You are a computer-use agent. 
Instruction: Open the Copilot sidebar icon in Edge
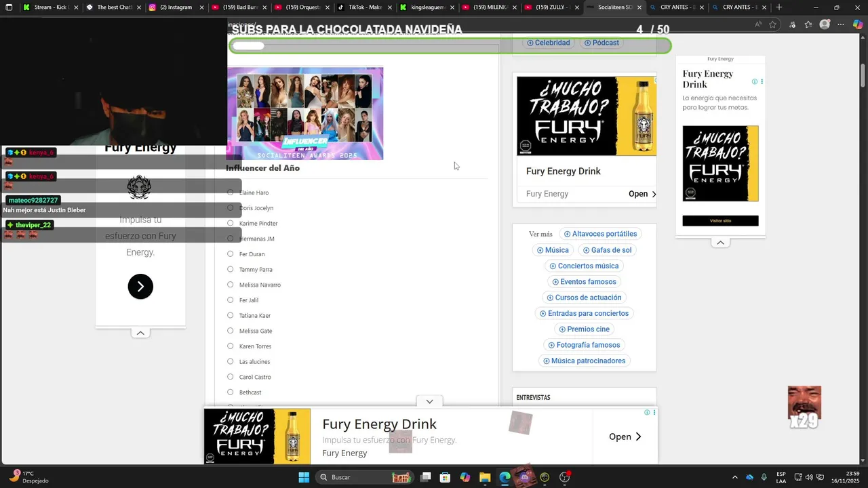[x=858, y=24]
